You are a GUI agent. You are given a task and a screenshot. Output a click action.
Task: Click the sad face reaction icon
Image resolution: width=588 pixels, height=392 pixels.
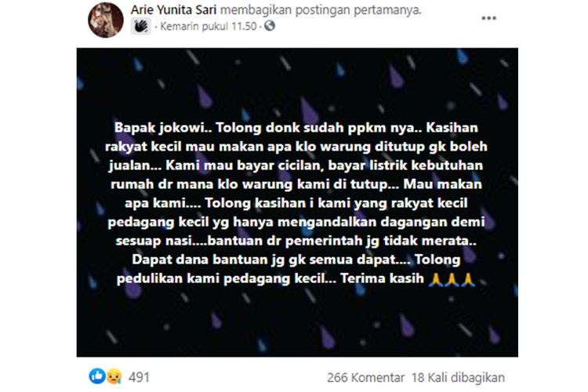click(x=114, y=376)
